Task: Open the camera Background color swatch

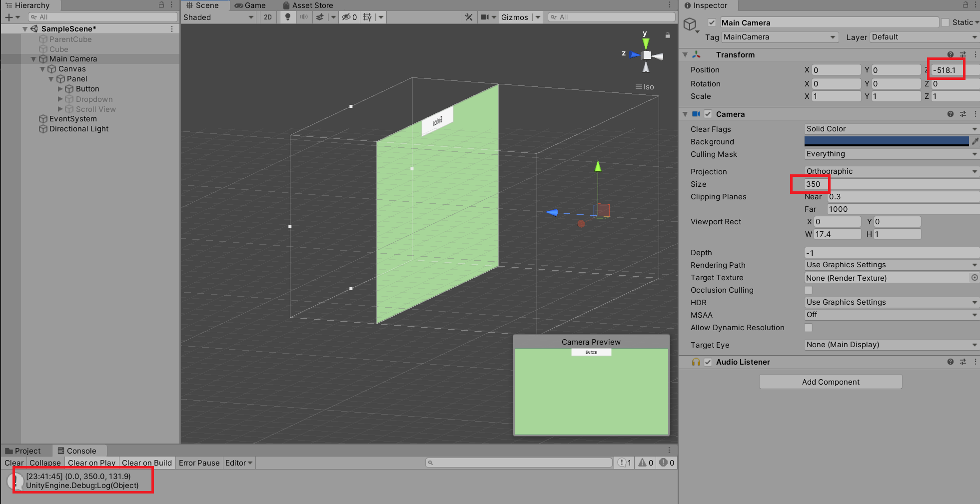Action: click(x=886, y=141)
